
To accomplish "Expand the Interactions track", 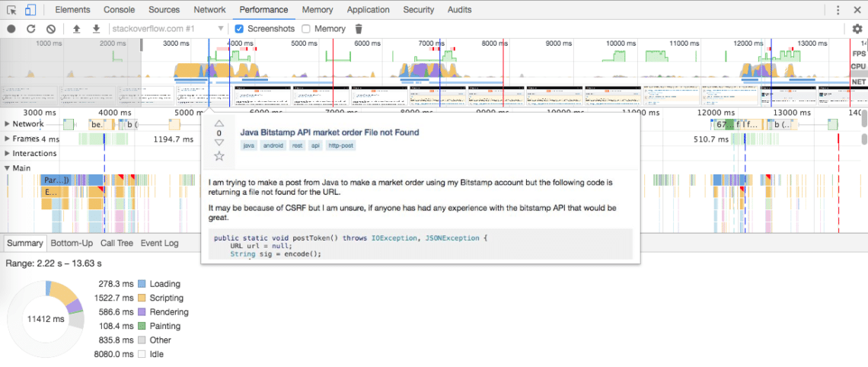I will [7, 153].
